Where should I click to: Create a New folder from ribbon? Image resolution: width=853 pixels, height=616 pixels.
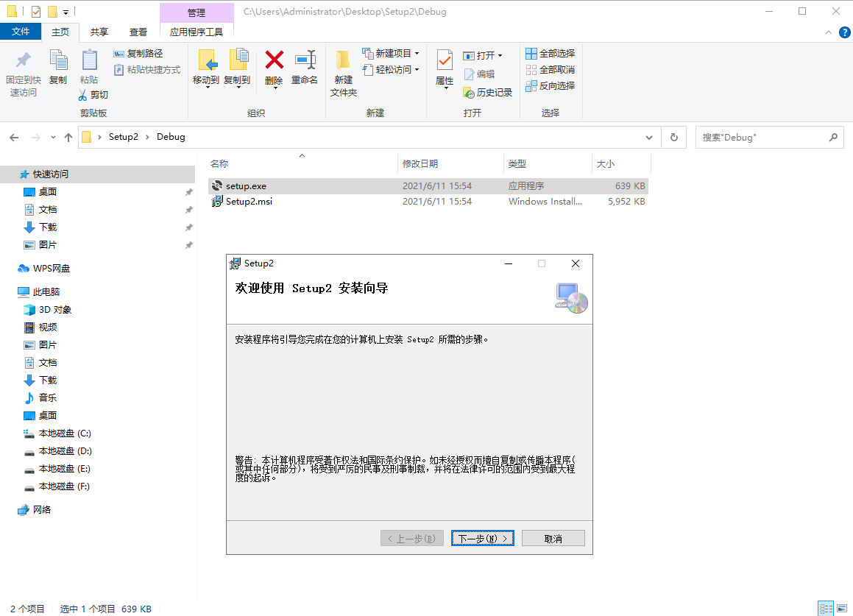pyautogui.click(x=343, y=73)
